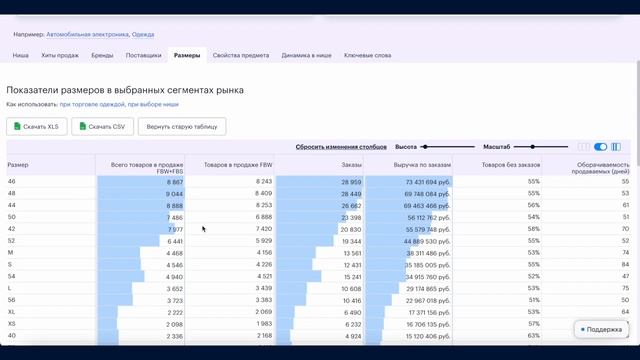The width and height of the screenshot is (640, 360).
Task: Click FBW goods value 8 243
Action: click(x=264, y=181)
